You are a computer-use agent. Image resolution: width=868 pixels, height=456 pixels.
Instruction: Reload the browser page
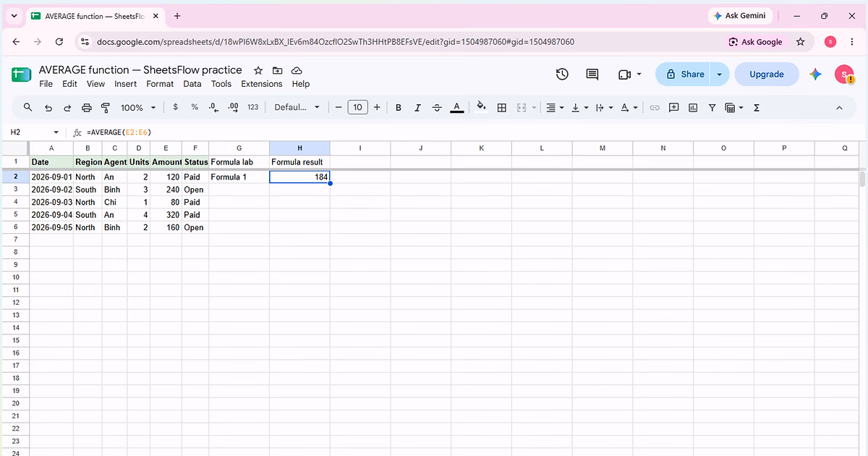pos(59,42)
